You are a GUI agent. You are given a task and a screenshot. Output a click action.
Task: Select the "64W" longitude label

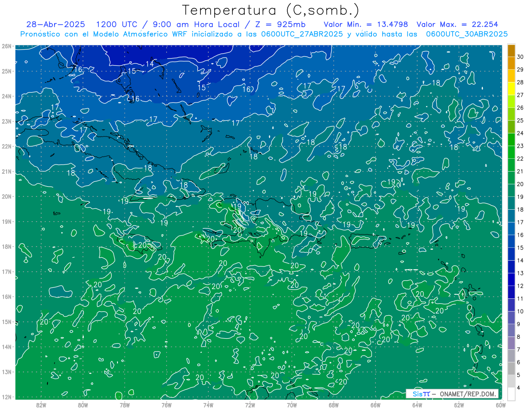pos(417,404)
